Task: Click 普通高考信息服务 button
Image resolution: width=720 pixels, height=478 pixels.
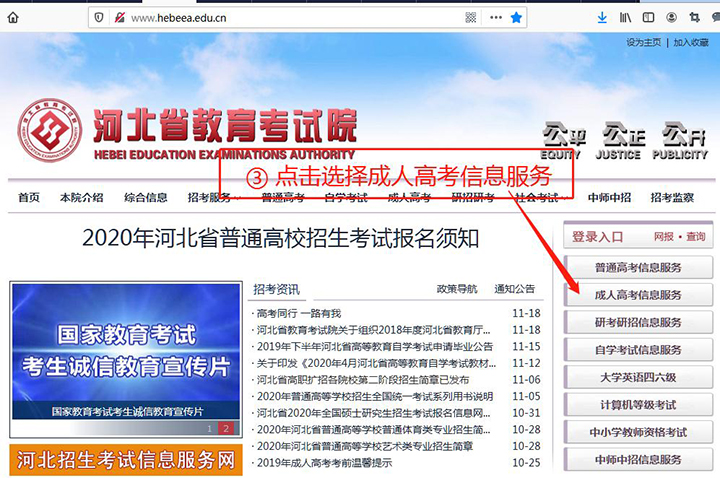Action: 638,267
